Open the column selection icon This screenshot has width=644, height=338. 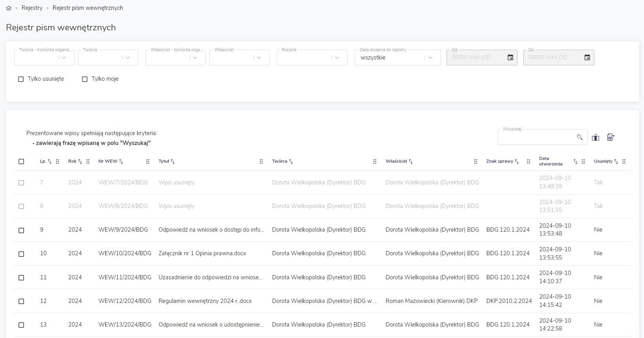[x=596, y=137]
